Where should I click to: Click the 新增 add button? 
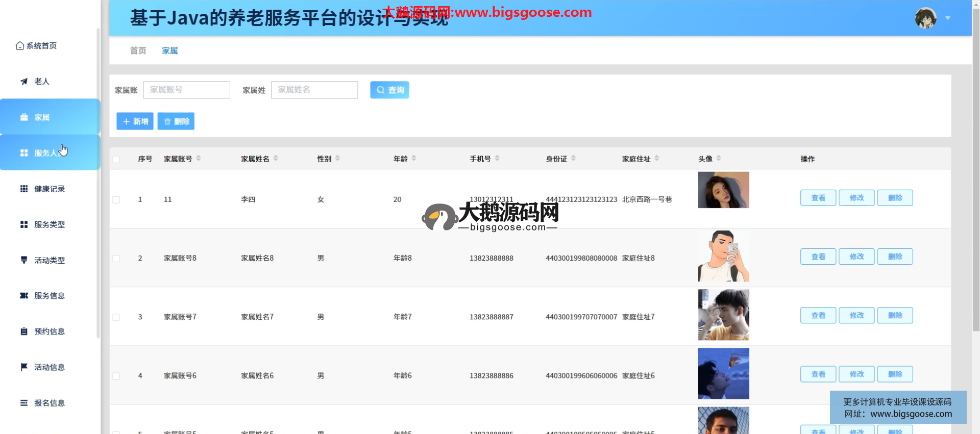135,121
